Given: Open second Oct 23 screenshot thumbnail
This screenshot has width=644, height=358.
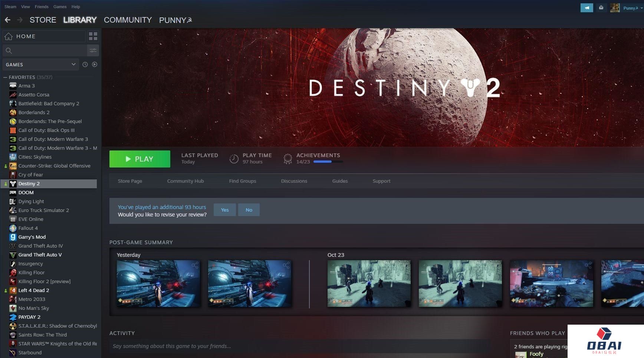Looking at the screenshot, I should coord(460,284).
